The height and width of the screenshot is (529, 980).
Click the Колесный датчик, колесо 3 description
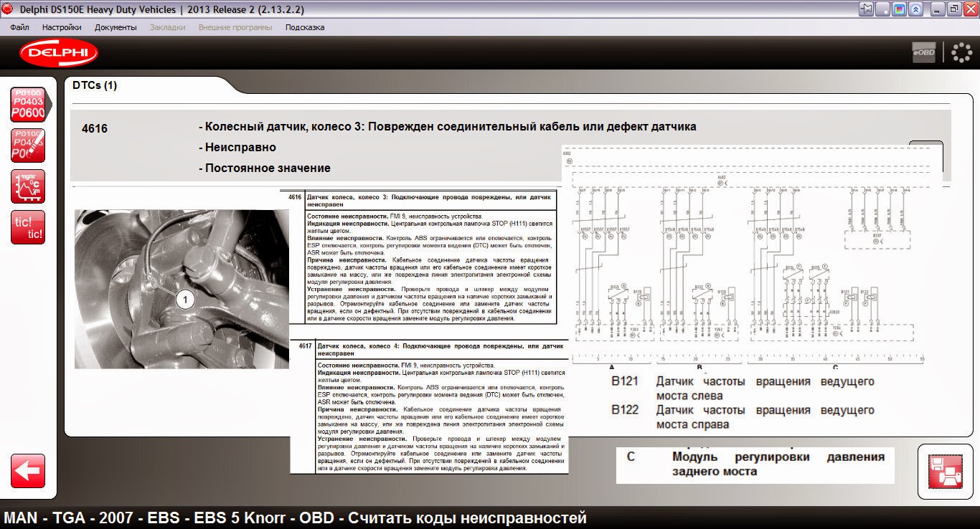click(x=448, y=127)
